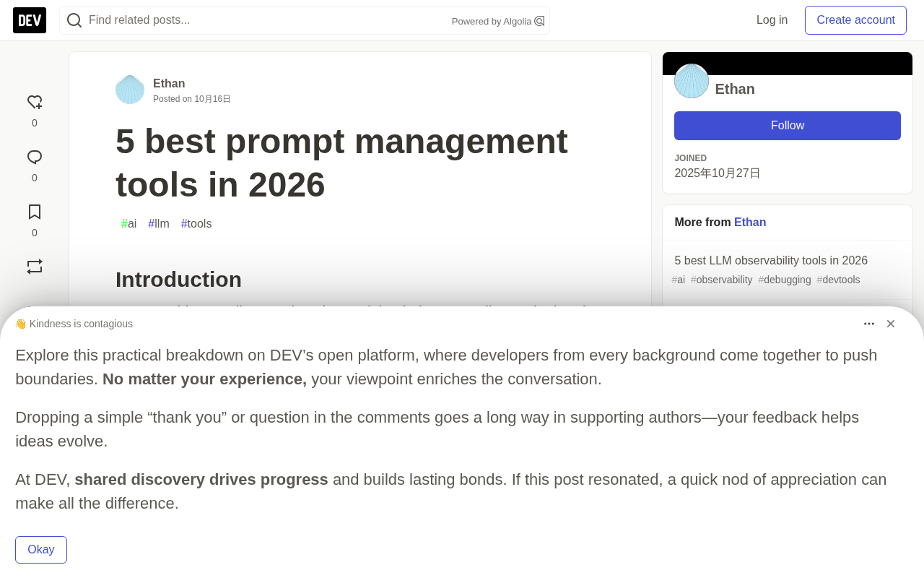Open the #tools tag

[196, 224]
